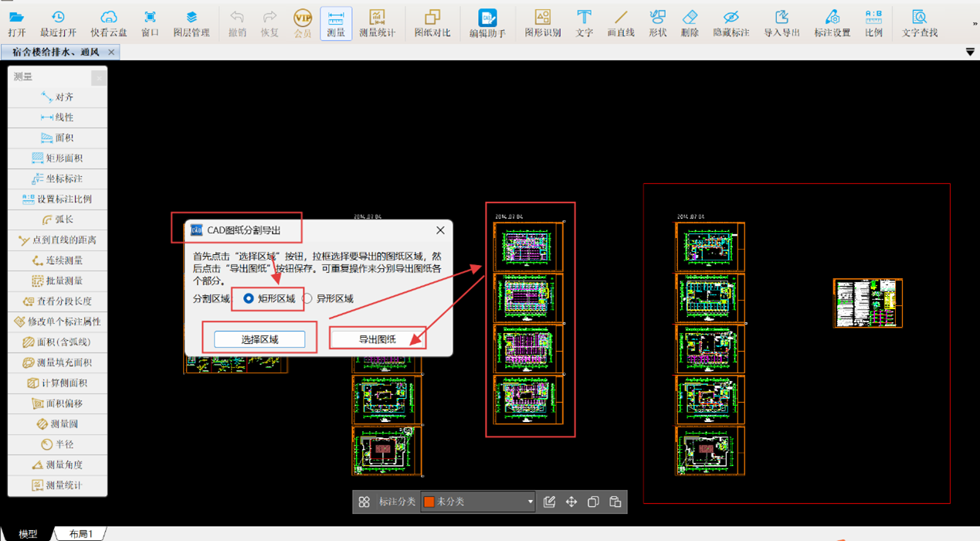Open the tab list dropdown arrow
Screen dimensions: 980x541
pyautogui.click(x=970, y=52)
